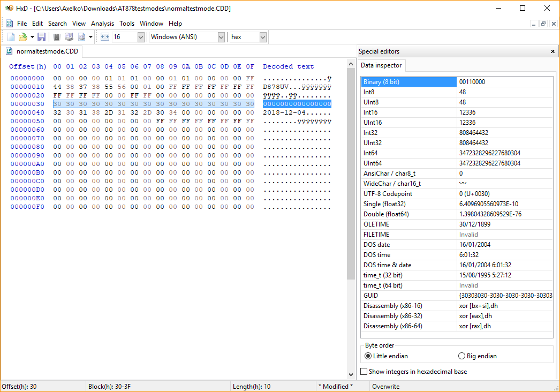
Task: Click the OLETIME value 30/12/1899
Action: [x=475, y=224]
